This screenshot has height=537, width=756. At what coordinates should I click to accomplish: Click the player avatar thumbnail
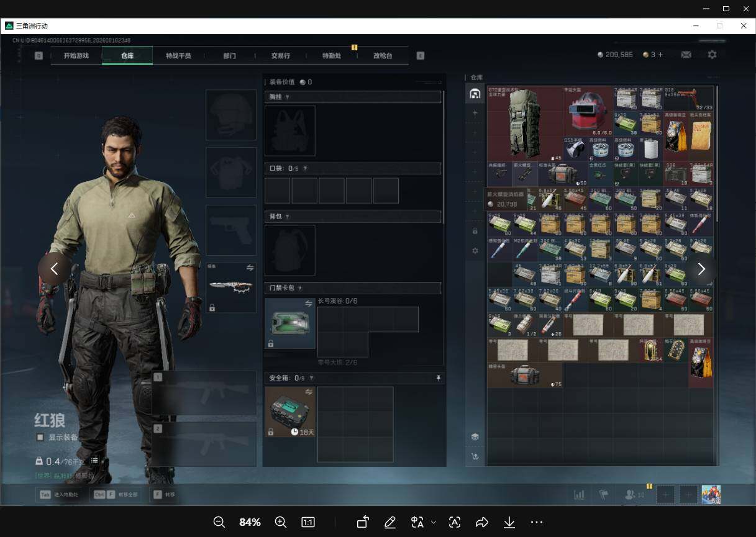711,495
